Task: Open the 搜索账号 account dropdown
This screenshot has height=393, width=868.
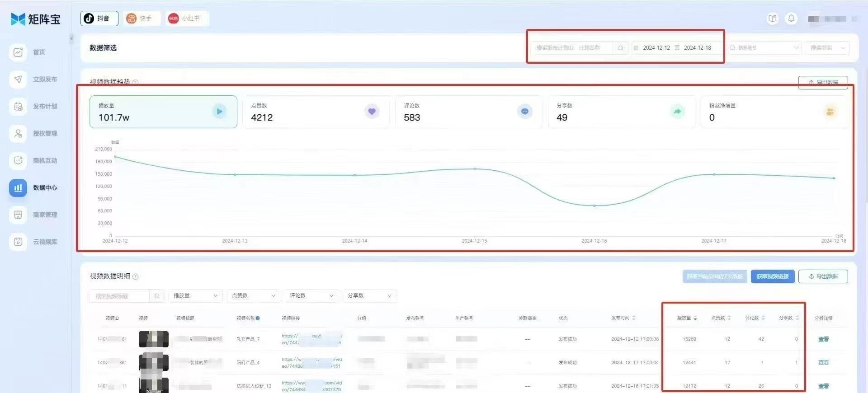Action: click(x=764, y=48)
